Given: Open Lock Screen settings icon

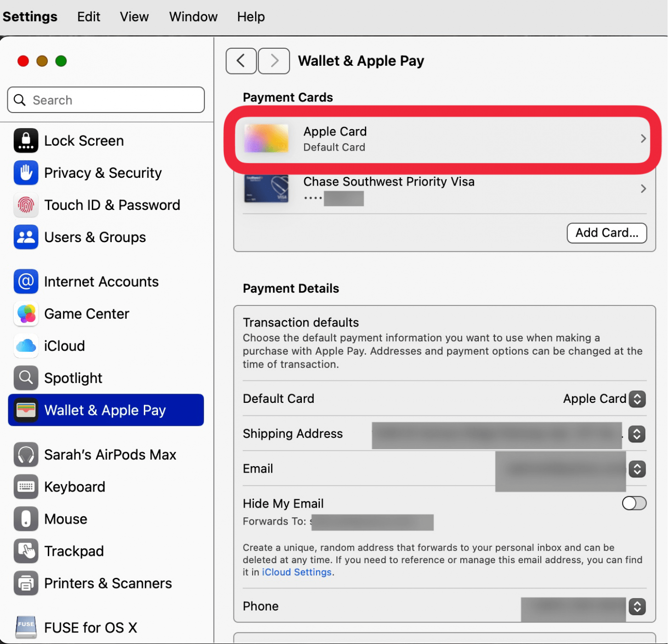Looking at the screenshot, I should pos(26,141).
